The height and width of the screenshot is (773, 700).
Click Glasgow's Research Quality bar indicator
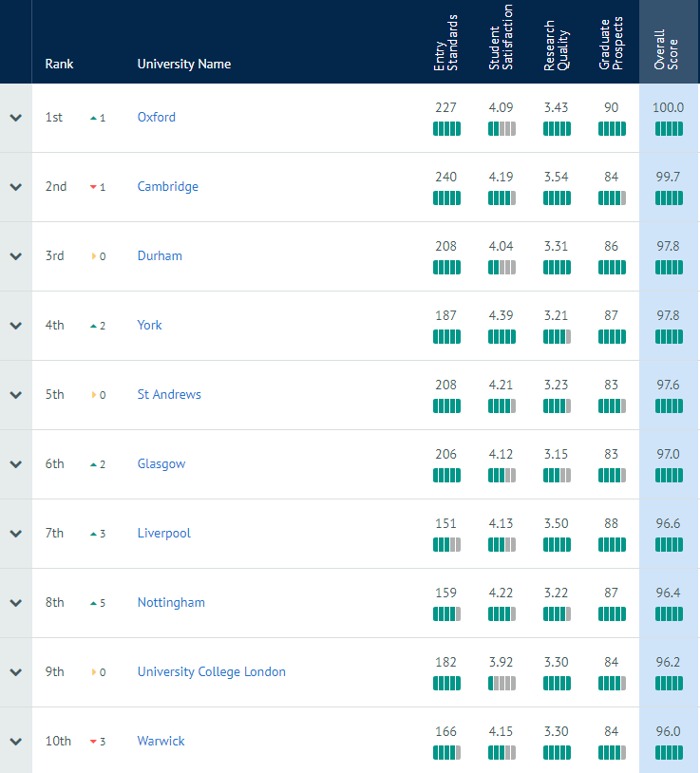[557, 476]
